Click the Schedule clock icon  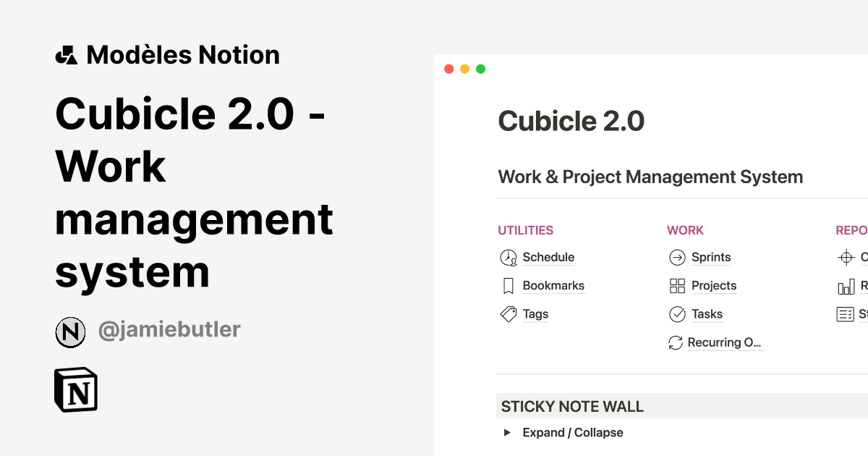click(509, 257)
